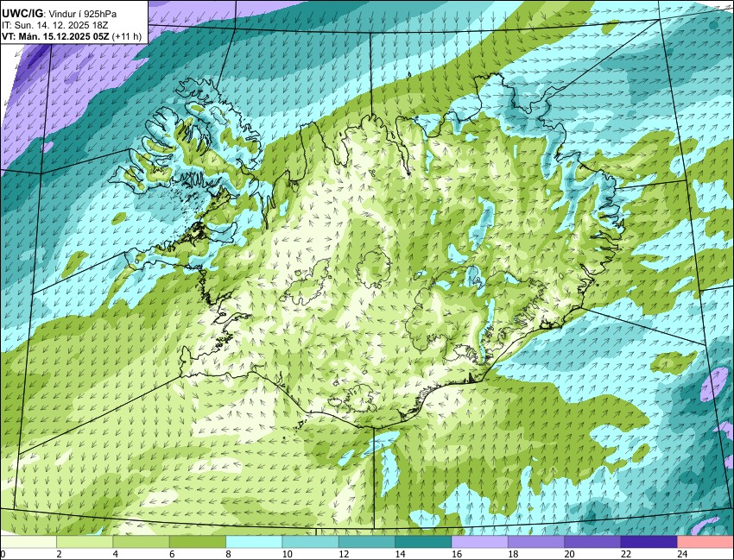Click the legend value label '14'
Viewport: 734px width, 560px height.
click(x=401, y=554)
